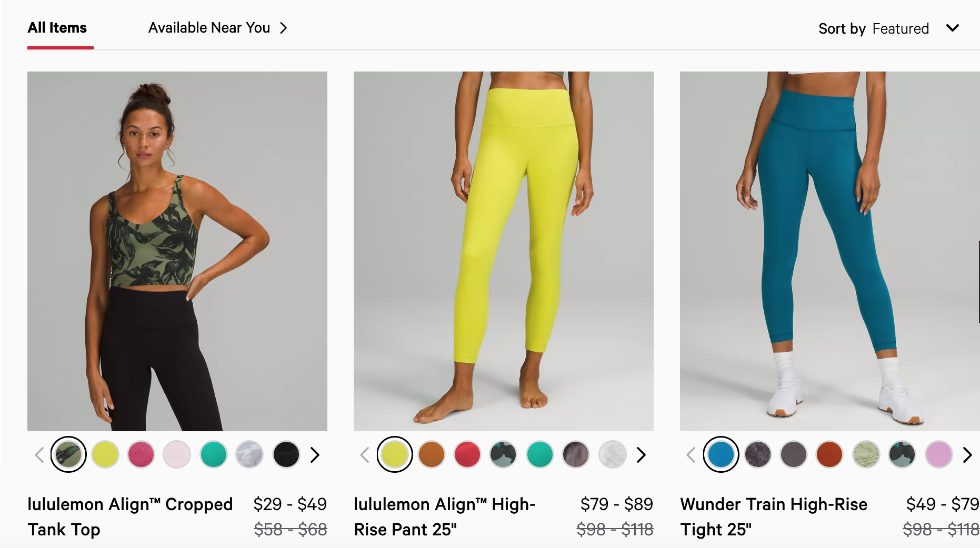The height and width of the screenshot is (548, 980).
Task: Select pink swatch for the Cropped Tank Top
Action: 141,454
